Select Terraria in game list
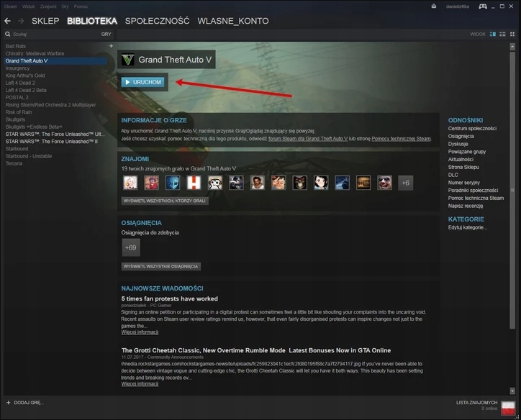521x420 pixels. [14, 163]
